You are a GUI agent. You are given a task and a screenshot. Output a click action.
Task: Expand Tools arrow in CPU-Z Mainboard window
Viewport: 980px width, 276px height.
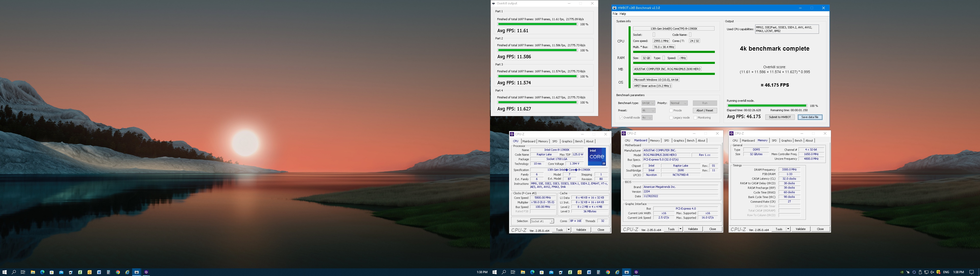click(x=680, y=229)
